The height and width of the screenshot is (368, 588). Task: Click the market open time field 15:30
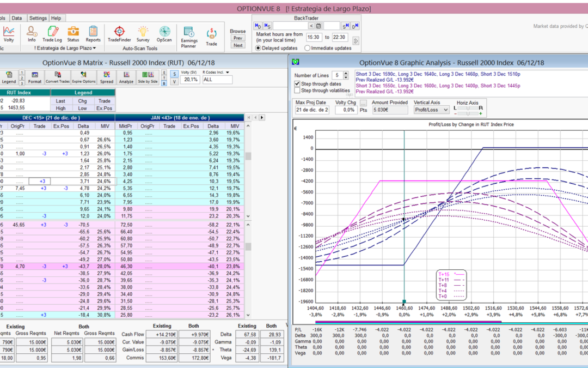tap(314, 37)
